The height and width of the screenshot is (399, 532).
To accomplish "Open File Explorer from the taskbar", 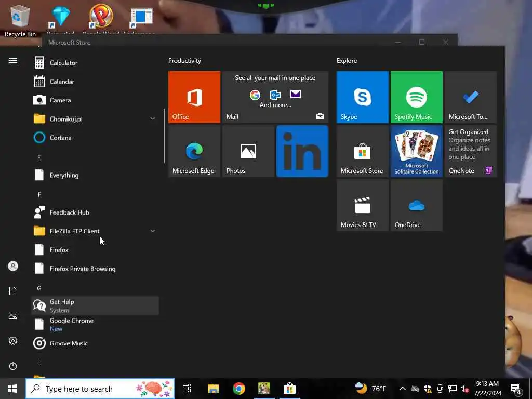I will [x=214, y=389].
